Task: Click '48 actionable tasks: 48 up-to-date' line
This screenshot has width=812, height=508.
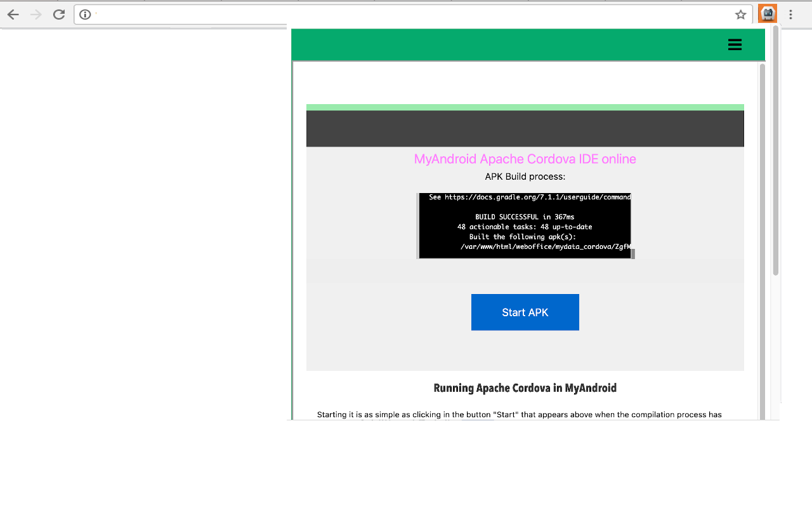Action: coord(525,227)
